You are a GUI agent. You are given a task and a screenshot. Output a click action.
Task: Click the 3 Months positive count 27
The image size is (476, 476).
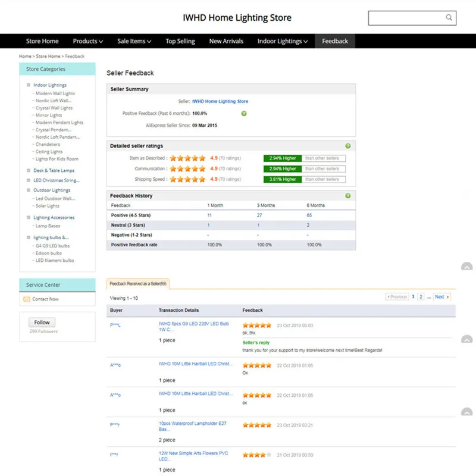pyautogui.click(x=259, y=215)
